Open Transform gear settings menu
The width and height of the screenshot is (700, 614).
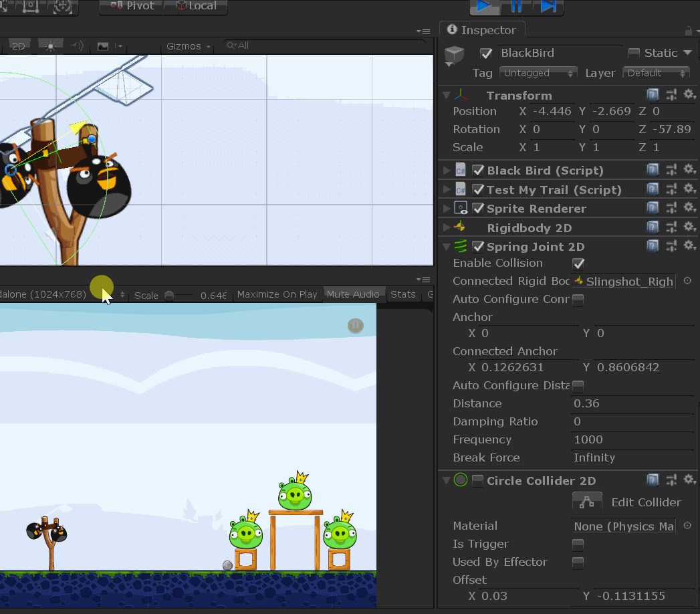[689, 94]
